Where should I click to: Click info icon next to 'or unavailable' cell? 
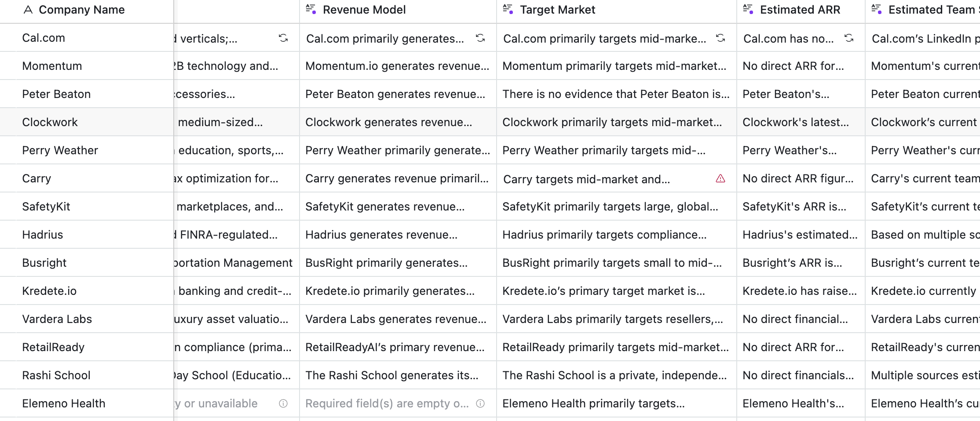(x=283, y=403)
